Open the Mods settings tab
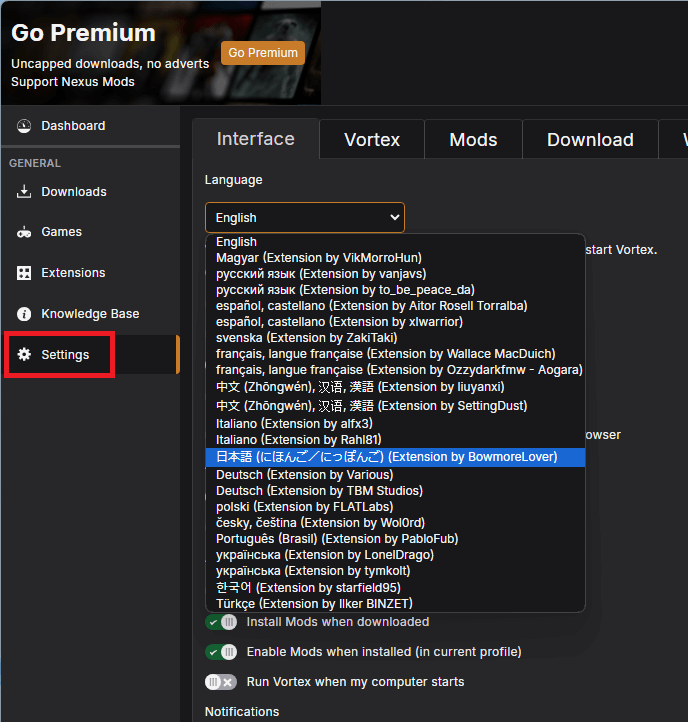This screenshot has height=722, width=688. tap(473, 140)
